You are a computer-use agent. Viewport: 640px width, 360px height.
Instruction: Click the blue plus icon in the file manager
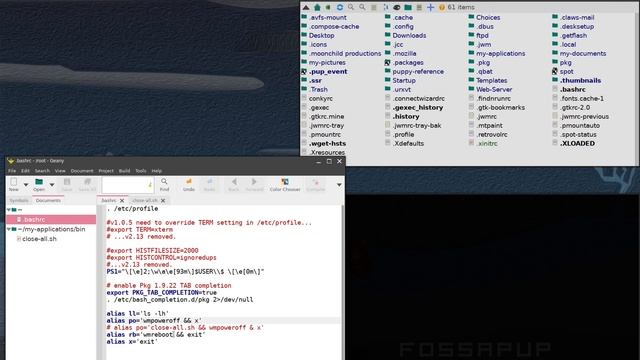(430, 7)
